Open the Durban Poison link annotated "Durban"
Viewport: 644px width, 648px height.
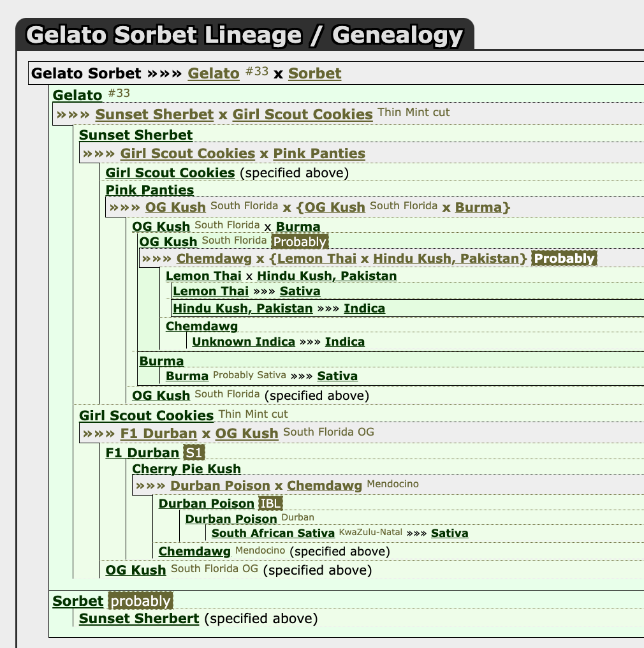click(231, 519)
